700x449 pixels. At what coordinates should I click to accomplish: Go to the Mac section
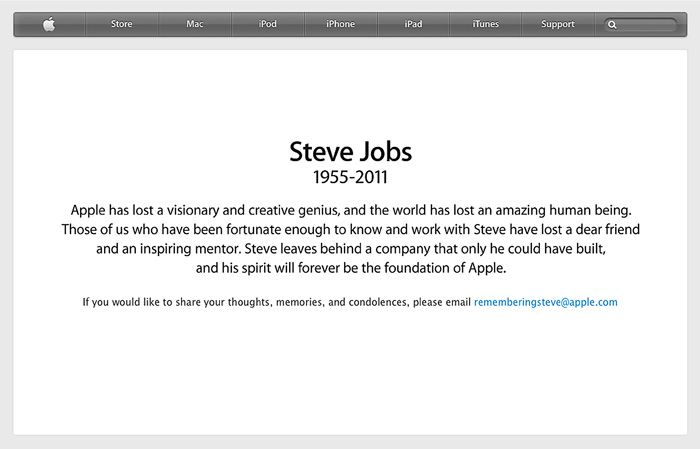pyautogui.click(x=195, y=24)
